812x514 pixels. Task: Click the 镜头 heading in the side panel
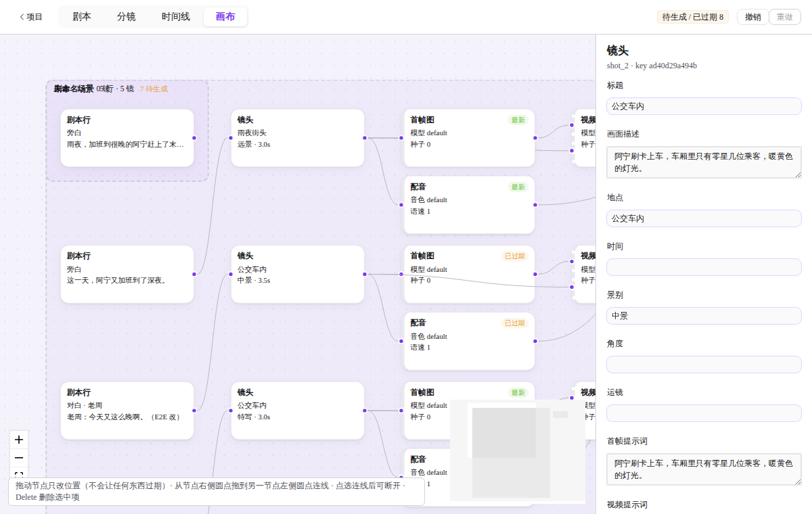[x=618, y=50]
